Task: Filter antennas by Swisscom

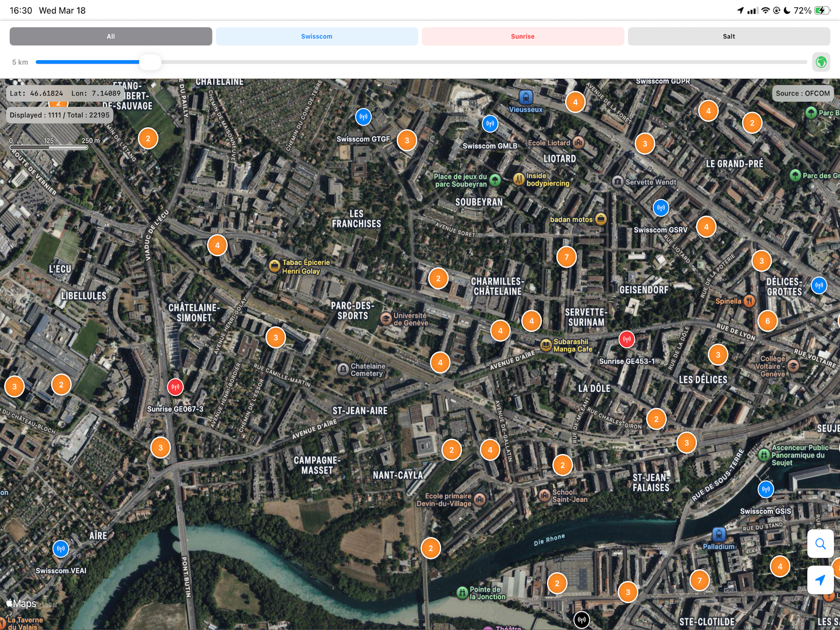Action: (317, 37)
